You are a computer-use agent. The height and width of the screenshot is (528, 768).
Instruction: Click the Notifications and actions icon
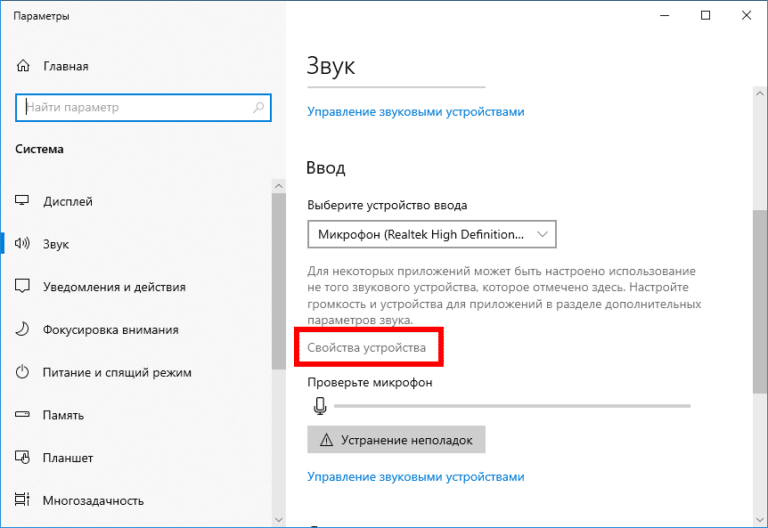click(23, 287)
